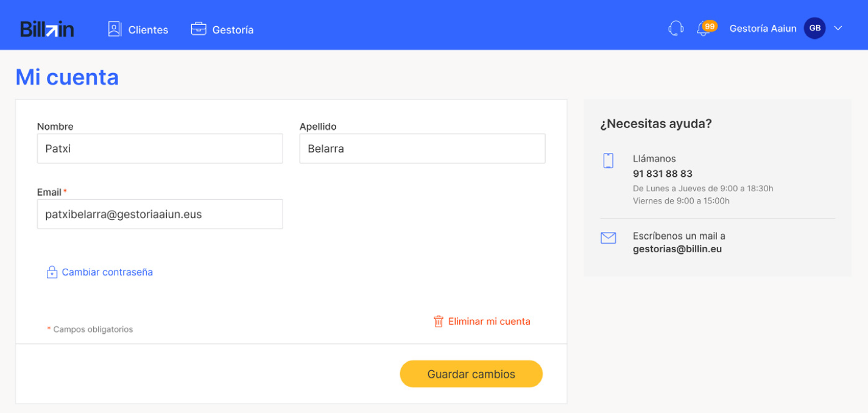
Task: Click the trash icon for Eliminar mi cuenta
Action: coord(438,321)
